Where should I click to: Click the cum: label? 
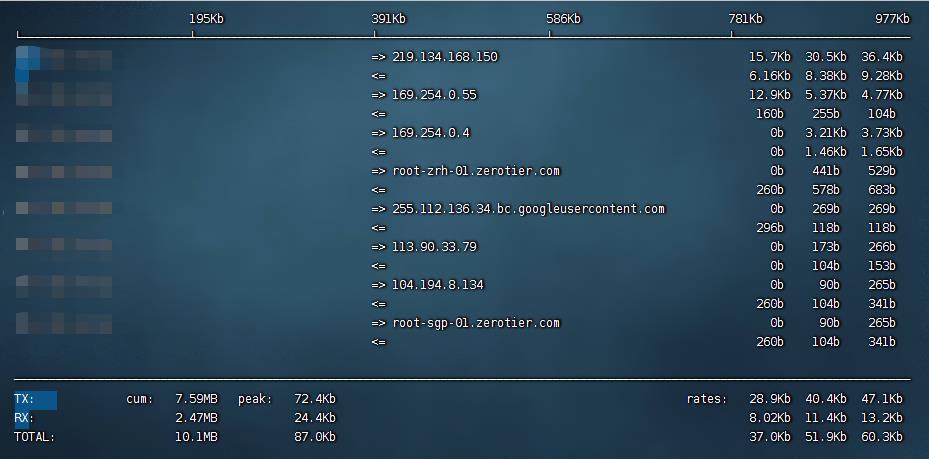pyautogui.click(x=140, y=399)
